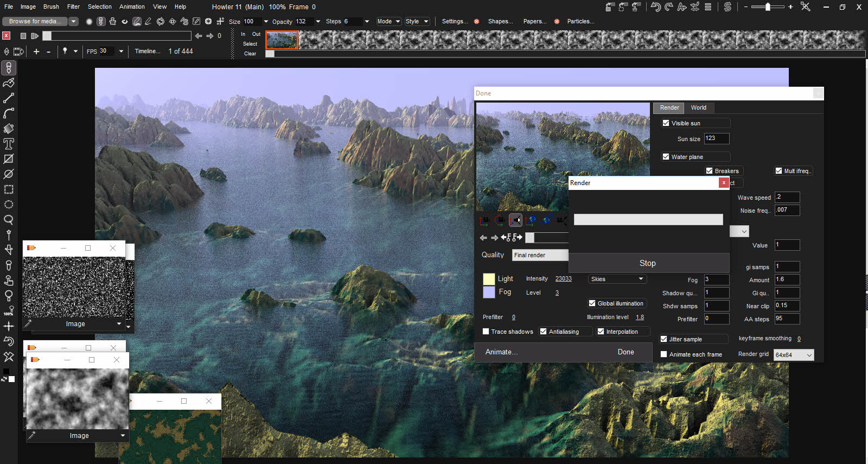Image resolution: width=868 pixels, height=464 pixels.
Task: Expand the Render grid 64x64 dropdown
Action: 794,355
